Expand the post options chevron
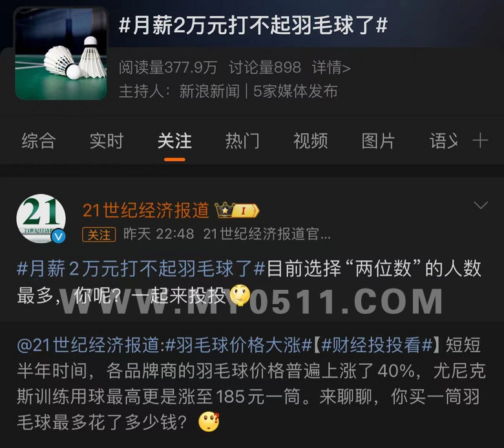The width and height of the screenshot is (504, 448). (481, 205)
